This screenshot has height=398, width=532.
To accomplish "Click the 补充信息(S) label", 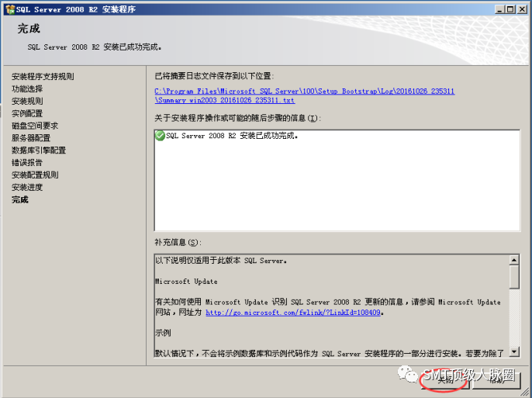I will click(178, 242).
